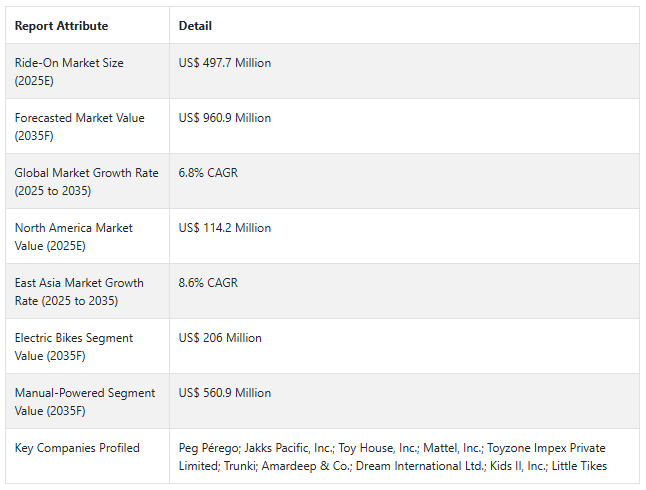Click the "US$ 960.9 Million" value

pos(225,118)
